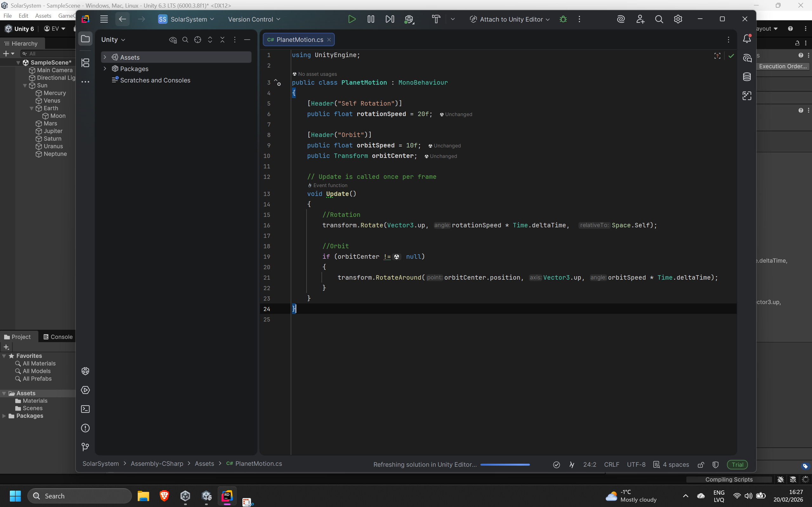Viewport: 812px width, 507px height.
Task: Open the Problems tool window
Action: 85,428
